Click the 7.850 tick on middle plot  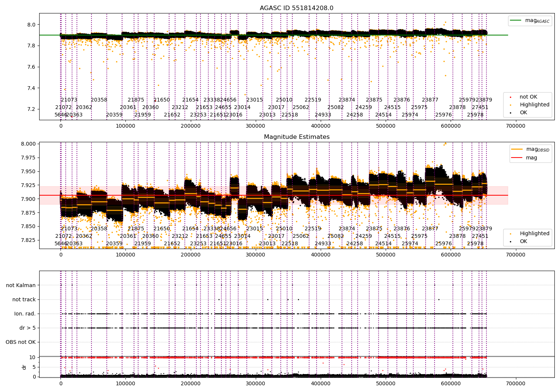point(28,227)
